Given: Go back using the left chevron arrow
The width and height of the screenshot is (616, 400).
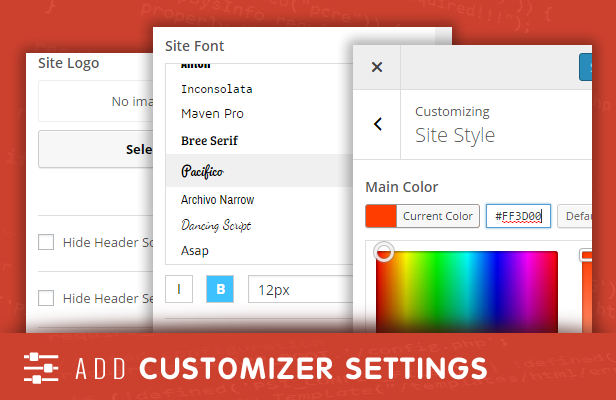Looking at the screenshot, I should [378, 124].
